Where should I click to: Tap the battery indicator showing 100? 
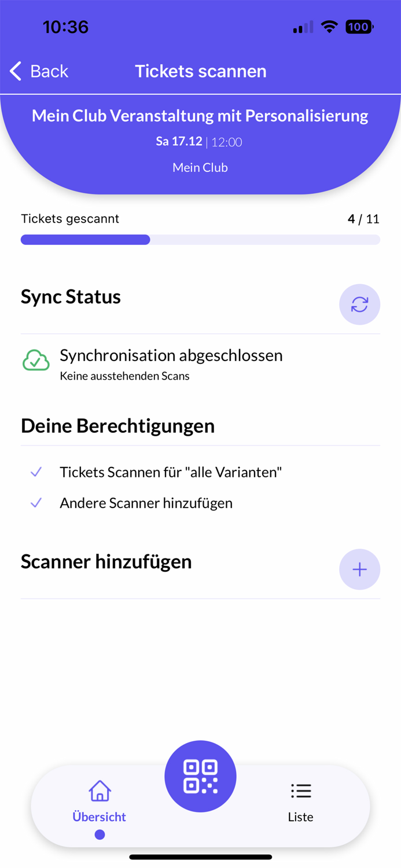click(358, 27)
